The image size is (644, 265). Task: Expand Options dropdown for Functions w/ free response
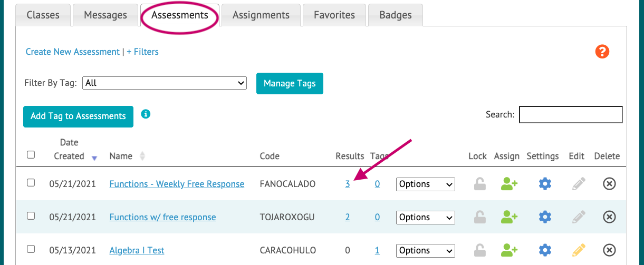point(425,217)
